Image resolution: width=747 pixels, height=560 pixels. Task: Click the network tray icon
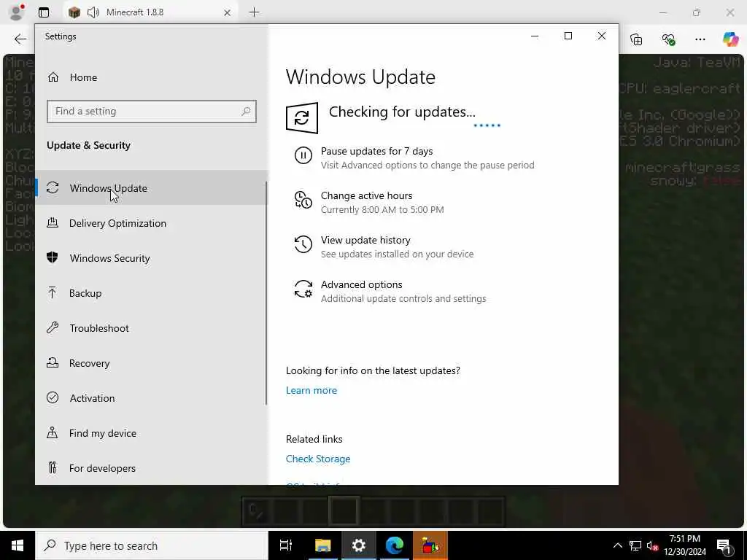(x=635, y=545)
